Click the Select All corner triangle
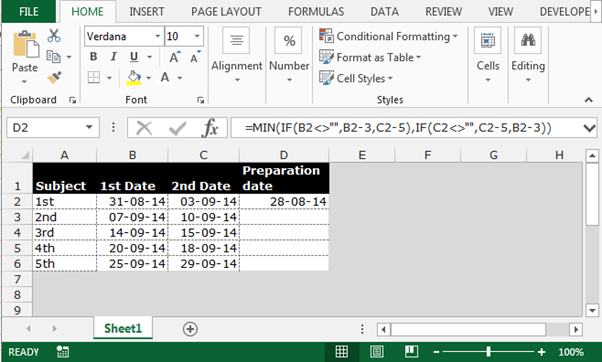The image size is (602, 362). [x=25, y=155]
